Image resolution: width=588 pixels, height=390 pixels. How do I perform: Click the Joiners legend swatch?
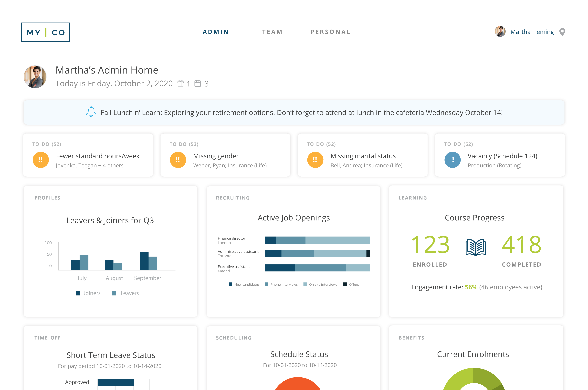[x=78, y=293]
